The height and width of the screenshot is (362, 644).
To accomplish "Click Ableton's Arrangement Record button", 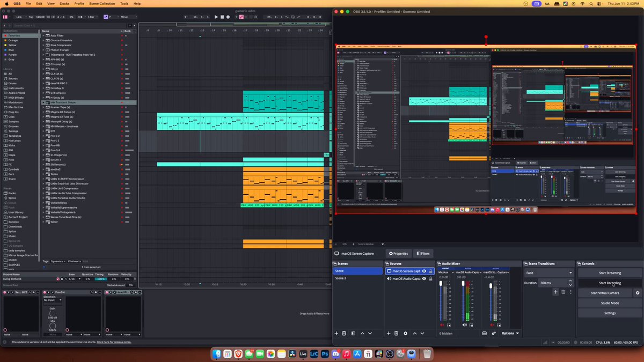I will 228,17.
